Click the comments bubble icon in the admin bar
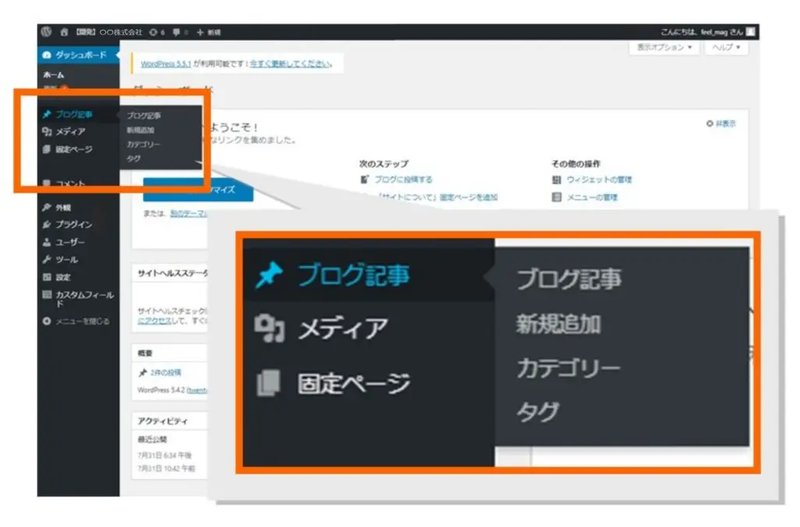The height and width of the screenshot is (527, 800). tap(176, 32)
